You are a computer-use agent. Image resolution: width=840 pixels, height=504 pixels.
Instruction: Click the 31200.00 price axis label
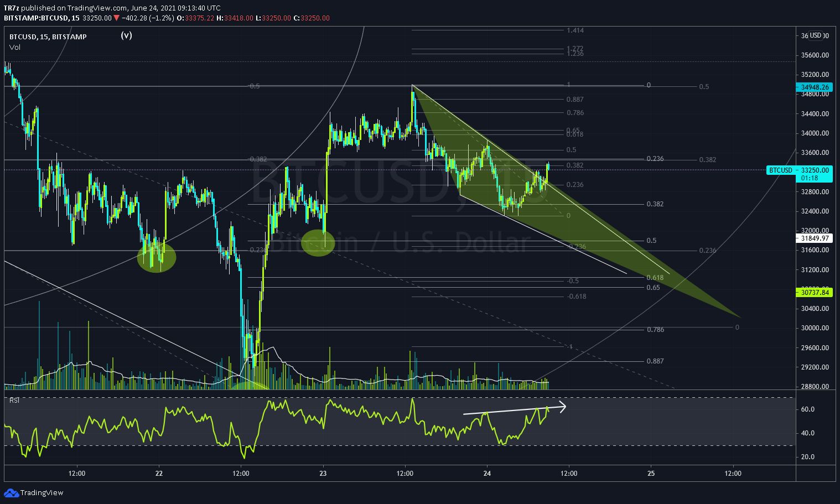click(x=815, y=270)
